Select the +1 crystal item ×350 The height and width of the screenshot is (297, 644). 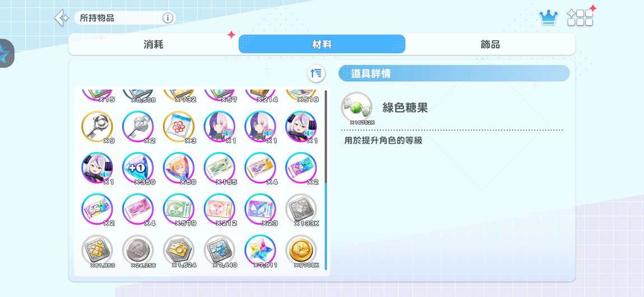138,168
